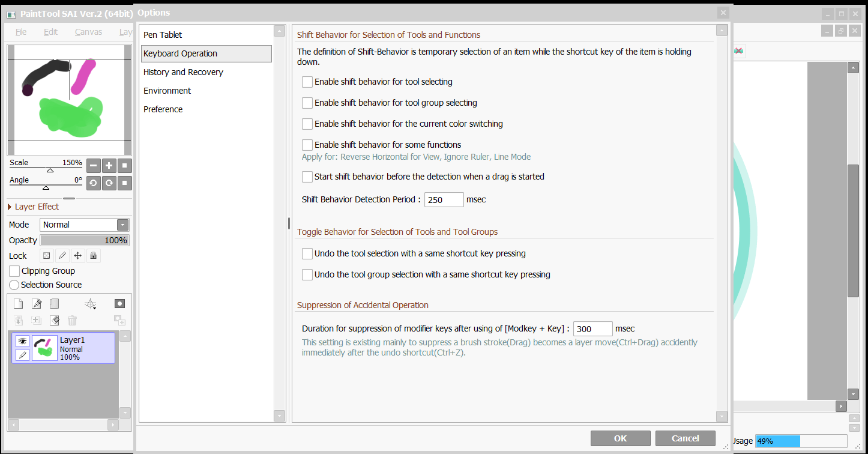
Task: Enable shift behavior for tool group selecting
Action: click(x=307, y=103)
